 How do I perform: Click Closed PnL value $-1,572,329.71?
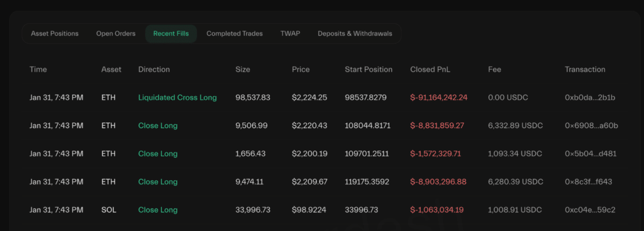click(435, 154)
